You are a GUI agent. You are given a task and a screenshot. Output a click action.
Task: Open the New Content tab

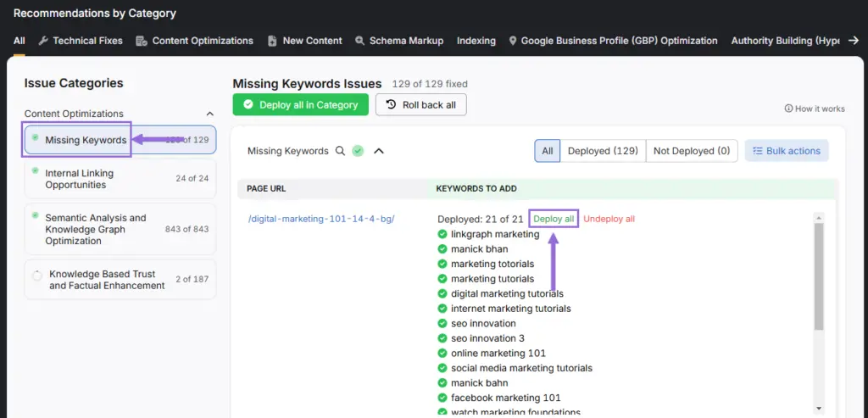tap(304, 41)
